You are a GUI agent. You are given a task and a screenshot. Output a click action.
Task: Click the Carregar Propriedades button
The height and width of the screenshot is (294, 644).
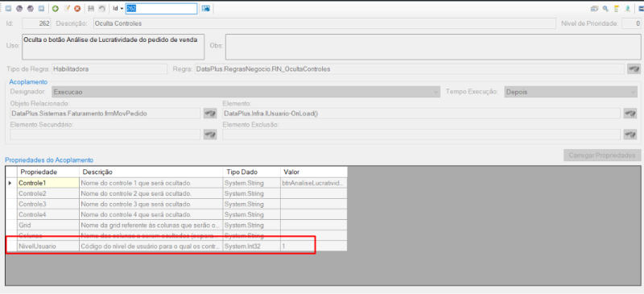click(602, 155)
